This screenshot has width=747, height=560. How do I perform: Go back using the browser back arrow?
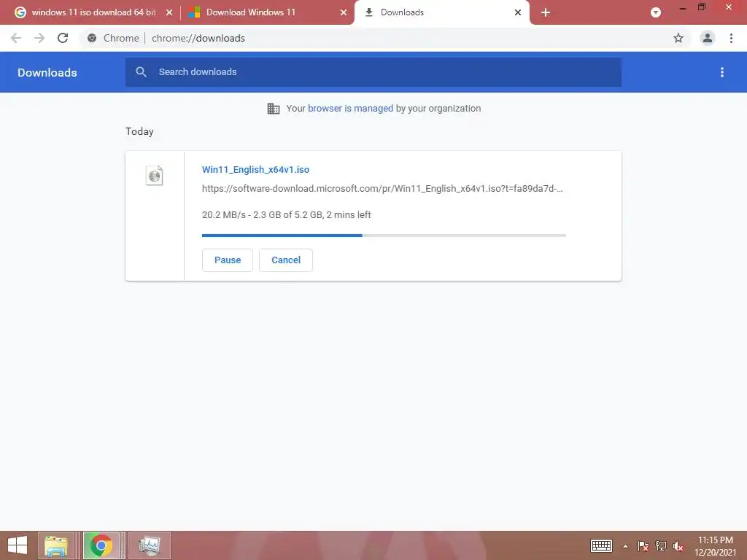[x=16, y=38]
